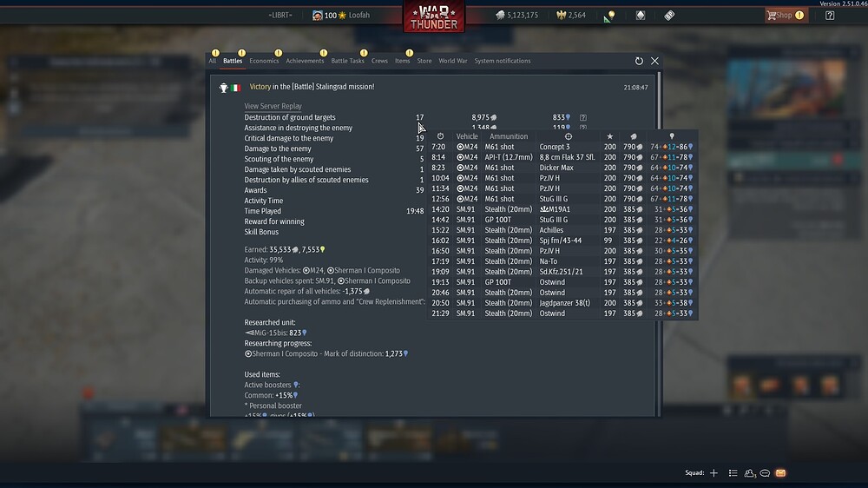Add squad member with plus icon
The height and width of the screenshot is (488, 868).
pos(713,473)
